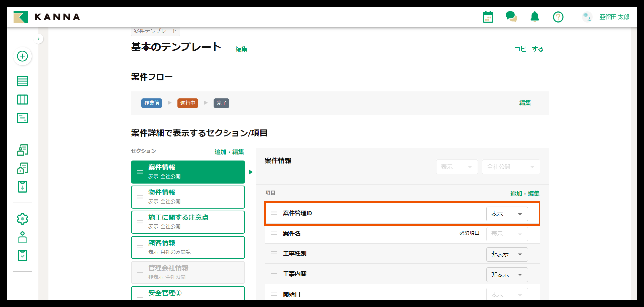Click 編集 next to 基本のテンプレート
Screen dimensions: 644x307
(x=241, y=49)
